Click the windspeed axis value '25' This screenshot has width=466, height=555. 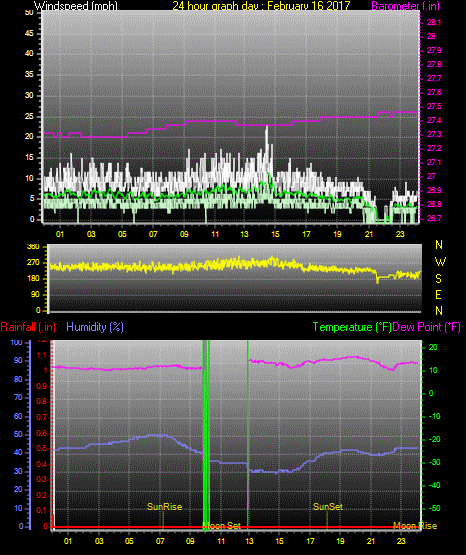point(29,116)
